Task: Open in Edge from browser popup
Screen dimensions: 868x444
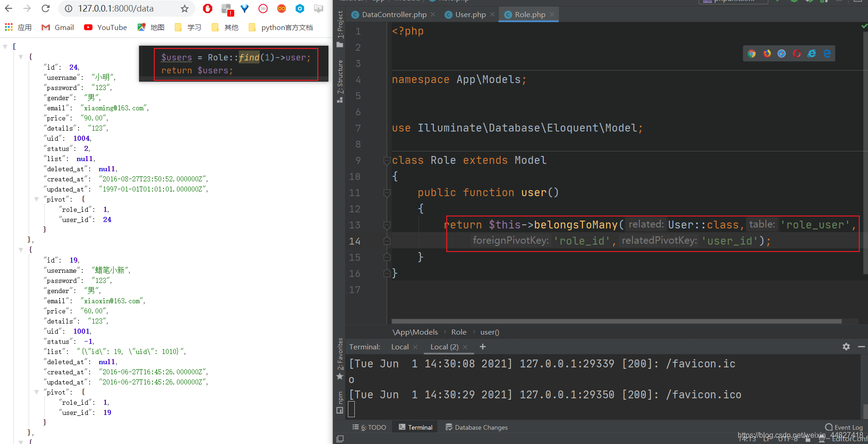Action: click(827, 54)
